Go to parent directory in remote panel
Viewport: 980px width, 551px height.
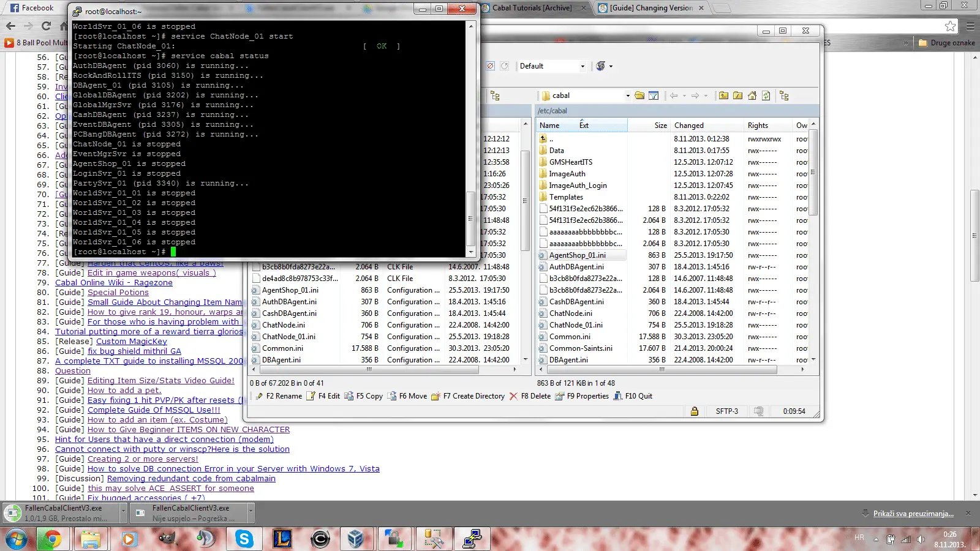[x=723, y=96]
